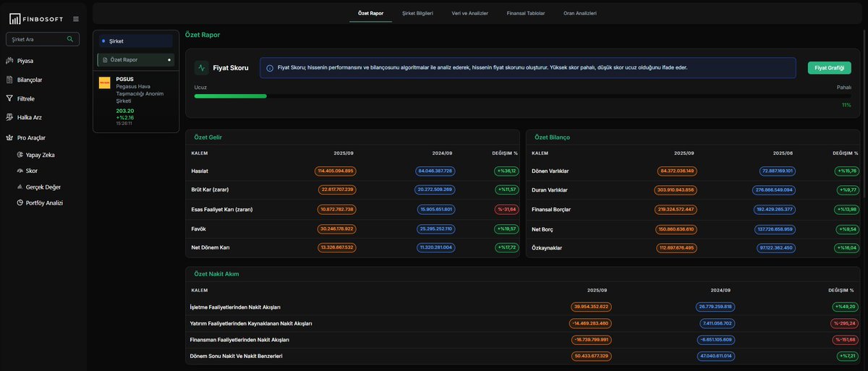This screenshot has width=868, height=371.
Task: Click the Özet Bilanço section header
Action: [552, 137]
